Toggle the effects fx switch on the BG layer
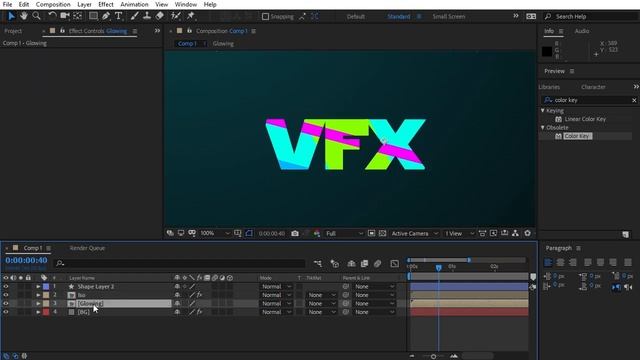The height and width of the screenshot is (360, 640). (x=199, y=312)
